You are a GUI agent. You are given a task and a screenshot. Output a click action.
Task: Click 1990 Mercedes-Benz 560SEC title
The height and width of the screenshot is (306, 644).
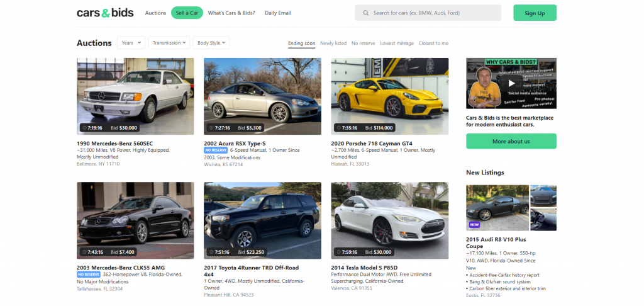pos(115,144)
